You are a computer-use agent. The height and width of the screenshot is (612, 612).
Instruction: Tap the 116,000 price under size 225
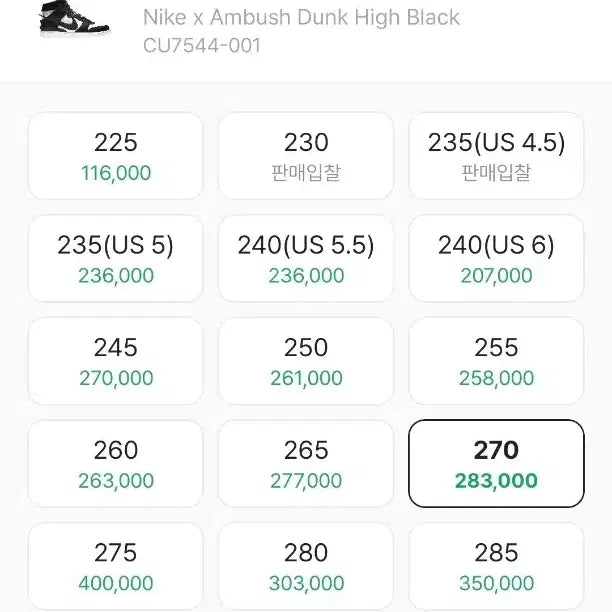116,173
